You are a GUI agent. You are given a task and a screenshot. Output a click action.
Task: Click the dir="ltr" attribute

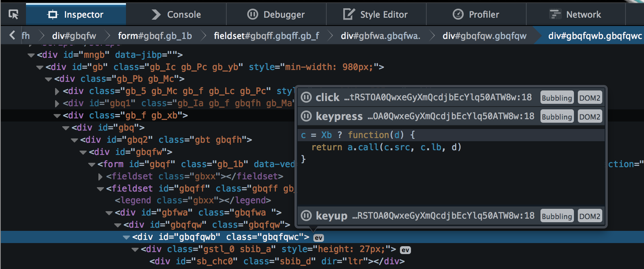(344, 262)
